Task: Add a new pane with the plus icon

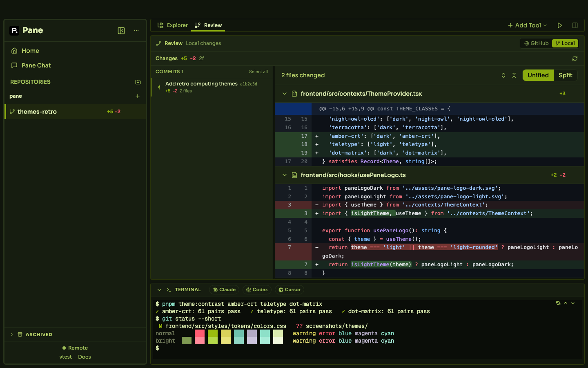Action: click(x=138, y=96)
